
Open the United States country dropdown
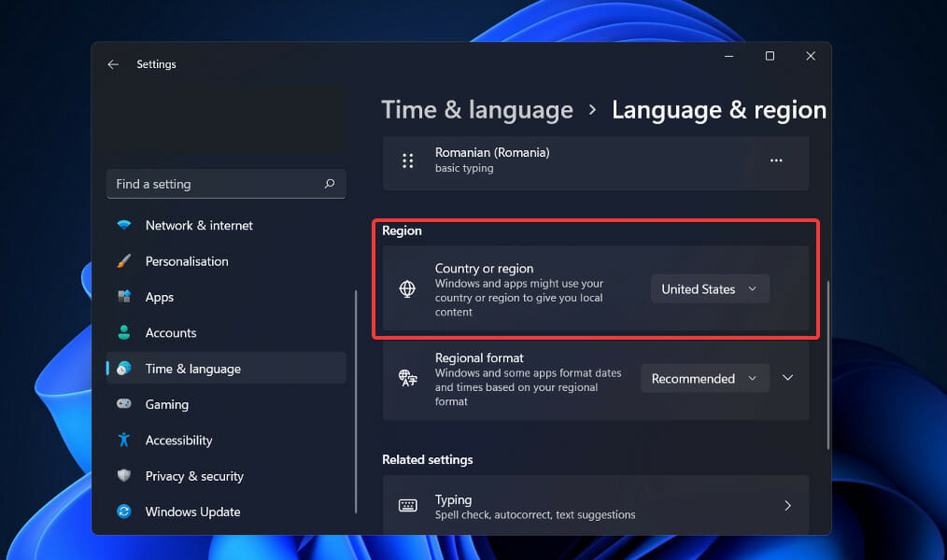(710, 289)
